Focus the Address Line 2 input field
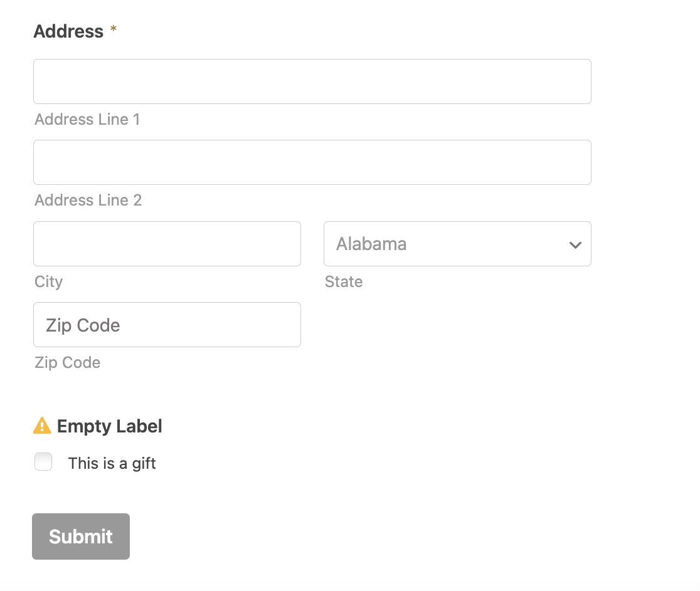The width and height of the screenshot is (700, 591). point(312,162)
